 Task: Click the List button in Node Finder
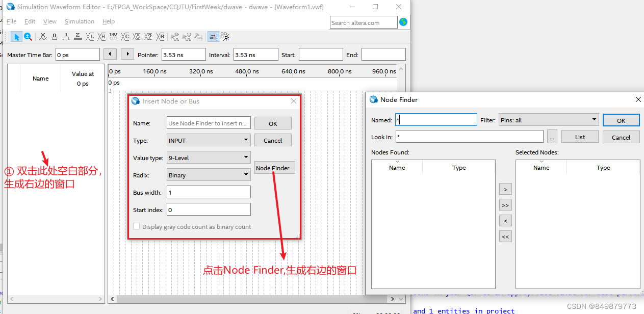(580, 137)
